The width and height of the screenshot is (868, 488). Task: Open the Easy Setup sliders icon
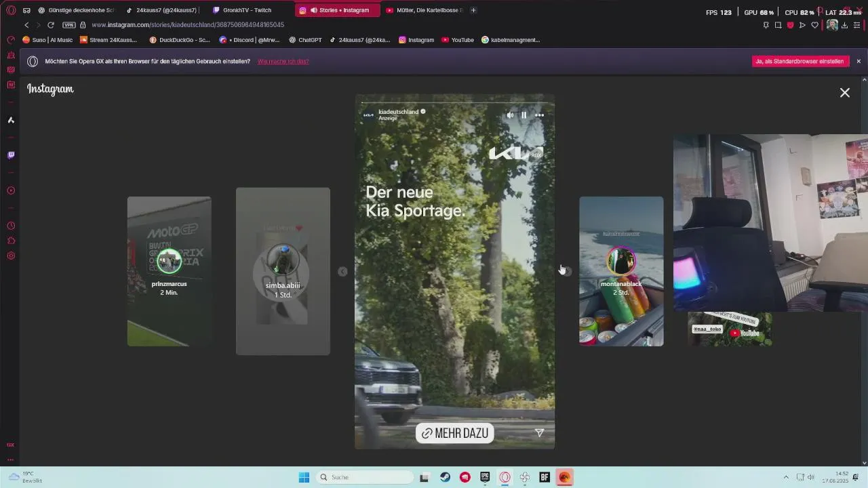(x=857, y=25)
